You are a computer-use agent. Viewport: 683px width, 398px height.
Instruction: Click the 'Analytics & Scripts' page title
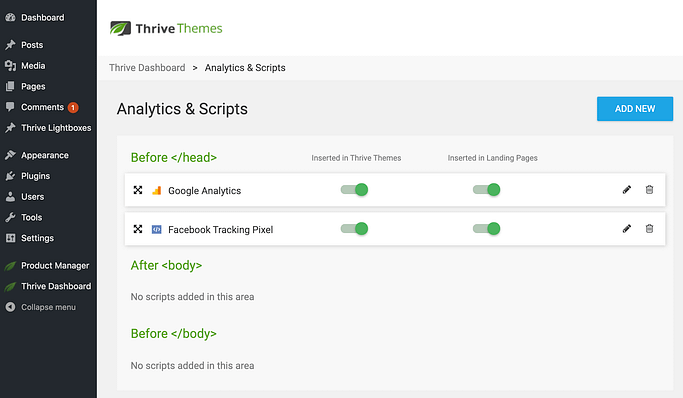182,109
